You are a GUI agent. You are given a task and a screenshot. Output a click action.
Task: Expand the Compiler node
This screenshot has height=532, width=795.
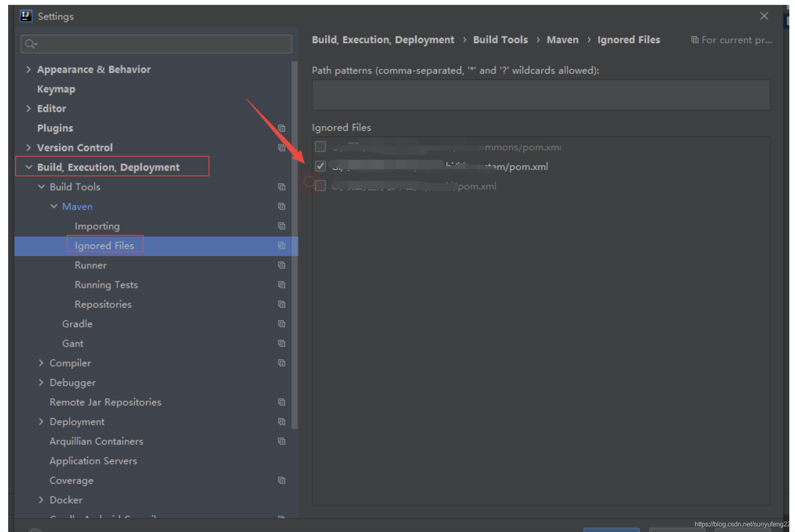tap(41, 363)
